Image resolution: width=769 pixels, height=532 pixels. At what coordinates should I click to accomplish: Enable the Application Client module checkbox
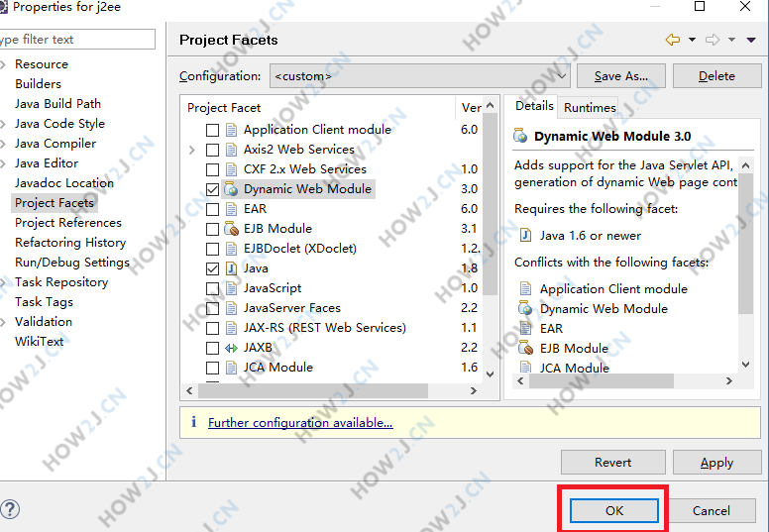click(x=212, y=130)
